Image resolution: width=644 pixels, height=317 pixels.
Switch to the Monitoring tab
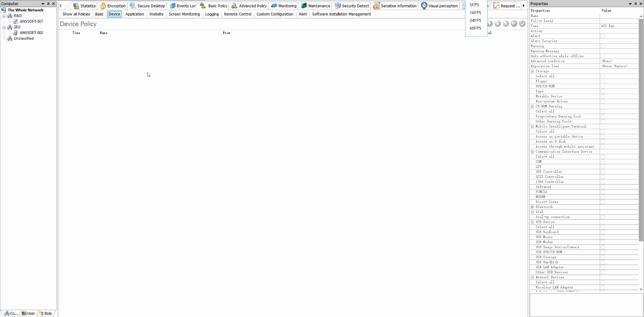pos(284,6)
